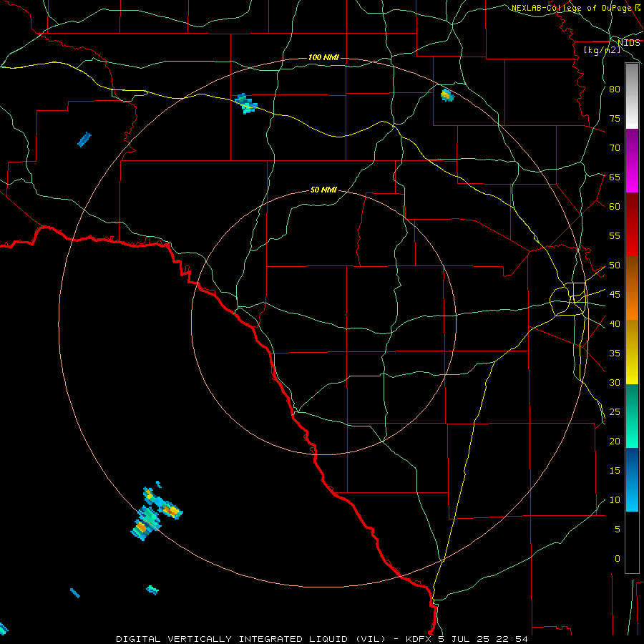This screenshot has height=644, width=644.
Task: Click the "30" value on the color scale
Action: (x=615, y=382)
